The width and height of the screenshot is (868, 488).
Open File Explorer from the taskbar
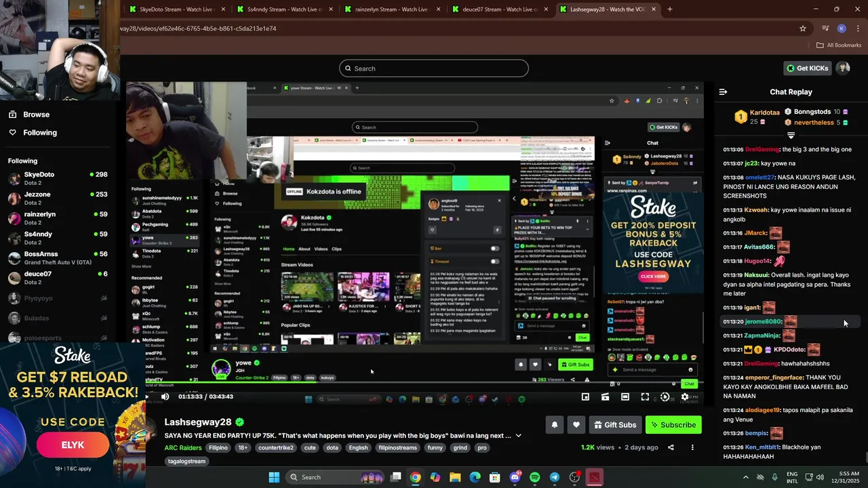455,477
